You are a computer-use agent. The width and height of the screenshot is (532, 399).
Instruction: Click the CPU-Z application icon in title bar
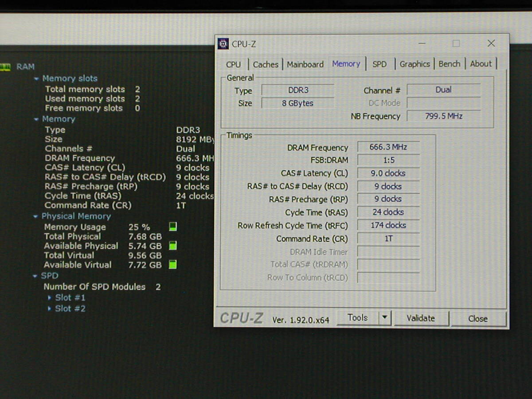coord(223,44)
